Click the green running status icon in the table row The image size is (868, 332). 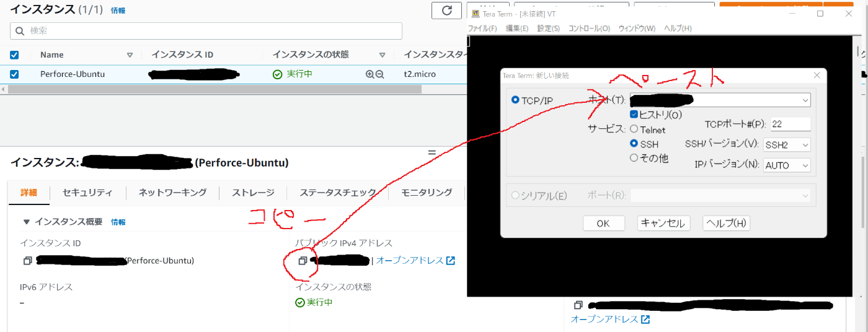[278, 74]
